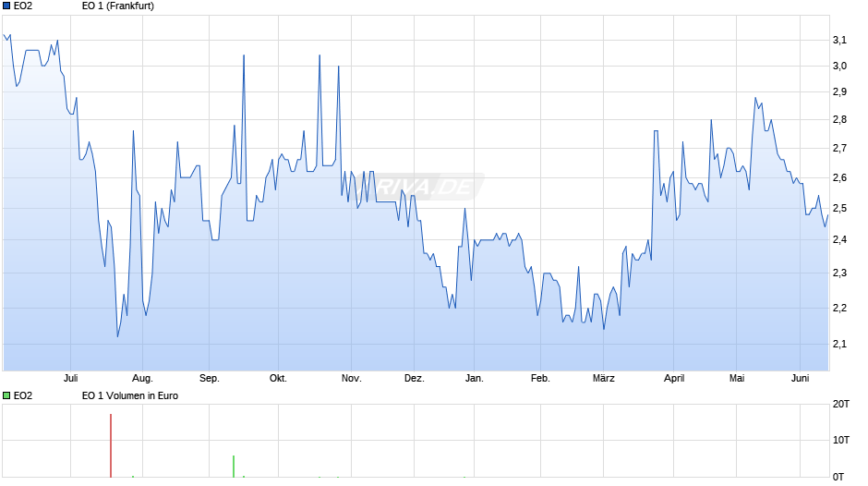The width and height of the screenshot is (868, 486).
Task: Click the 2,6 price axis value
Action: point(839,178)
